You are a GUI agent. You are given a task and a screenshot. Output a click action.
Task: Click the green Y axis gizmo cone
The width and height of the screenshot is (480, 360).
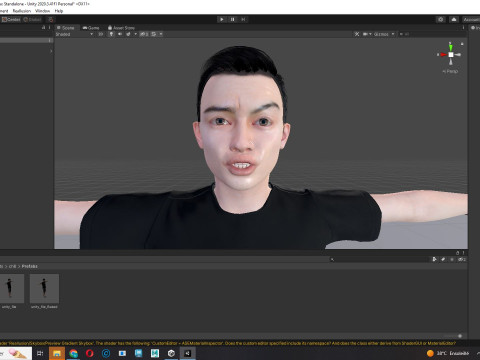point(451,47)
